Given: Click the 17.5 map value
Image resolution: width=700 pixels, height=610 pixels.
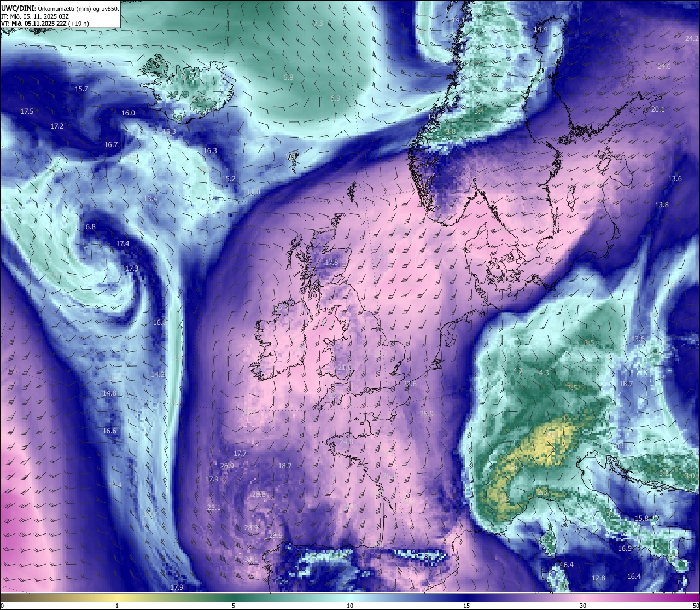Looking at the screenshot, I should pyautogui.click(x=27, y=111).
